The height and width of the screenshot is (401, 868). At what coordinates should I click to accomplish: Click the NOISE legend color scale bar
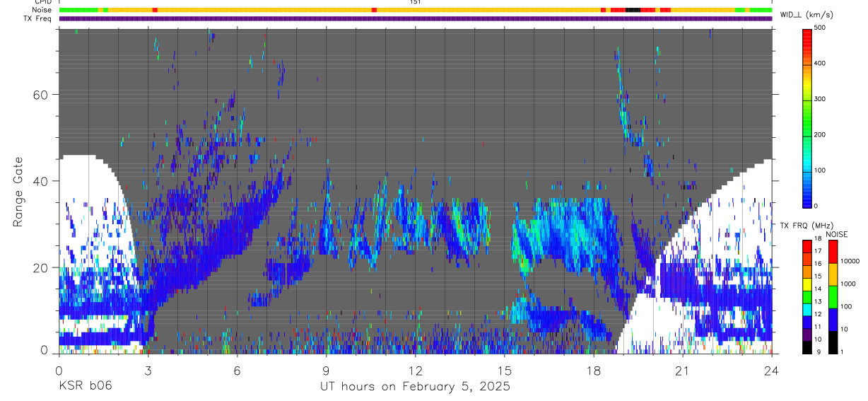(x=833, y=296)
